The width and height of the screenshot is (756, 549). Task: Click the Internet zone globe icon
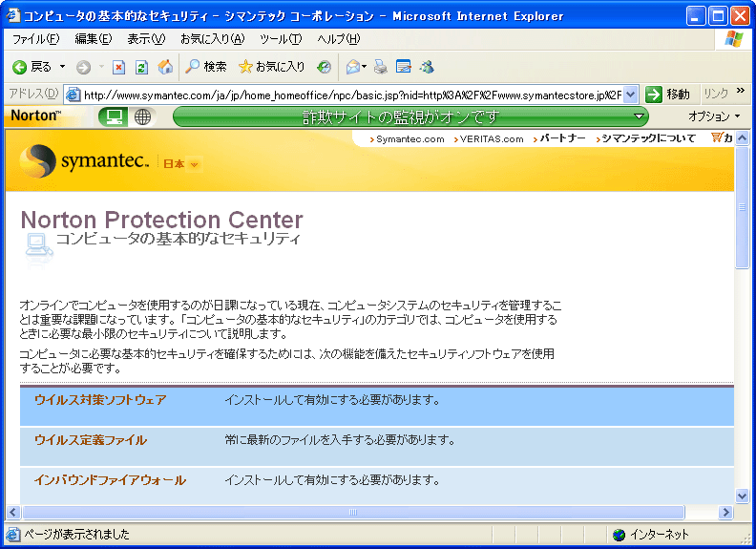click(619, 535)
